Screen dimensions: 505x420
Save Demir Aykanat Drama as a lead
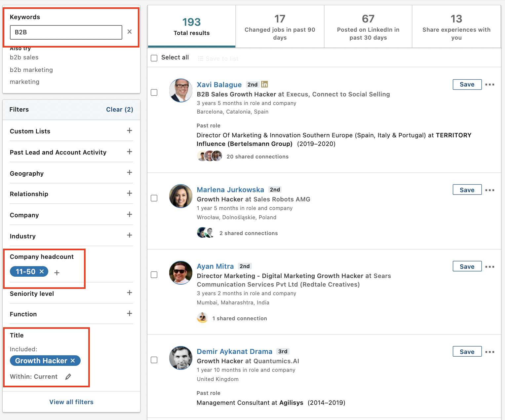pos(467,352)
